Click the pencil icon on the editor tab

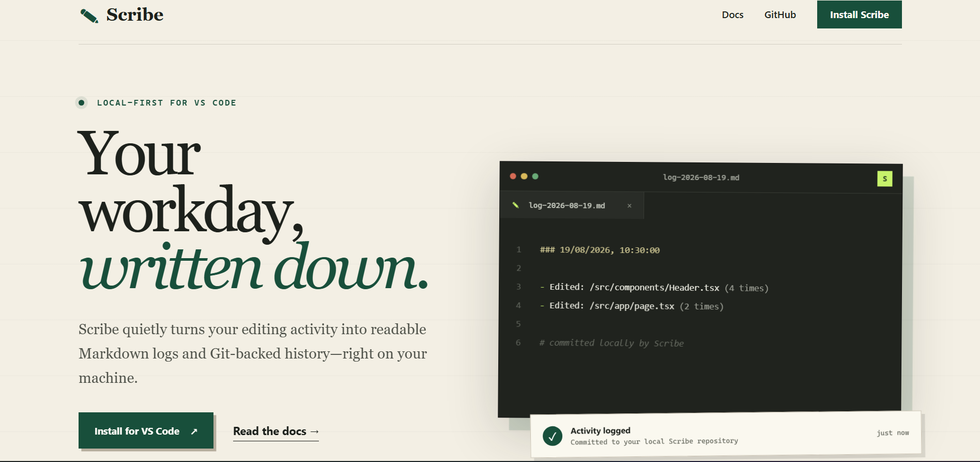click(515, 205)
